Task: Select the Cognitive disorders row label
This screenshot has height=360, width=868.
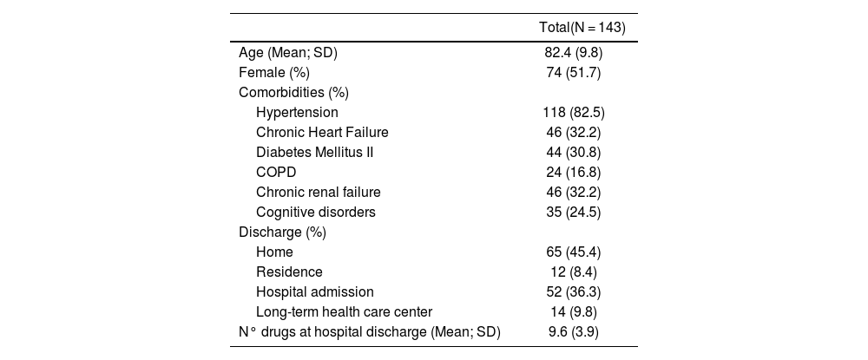Action: (316, 212)
